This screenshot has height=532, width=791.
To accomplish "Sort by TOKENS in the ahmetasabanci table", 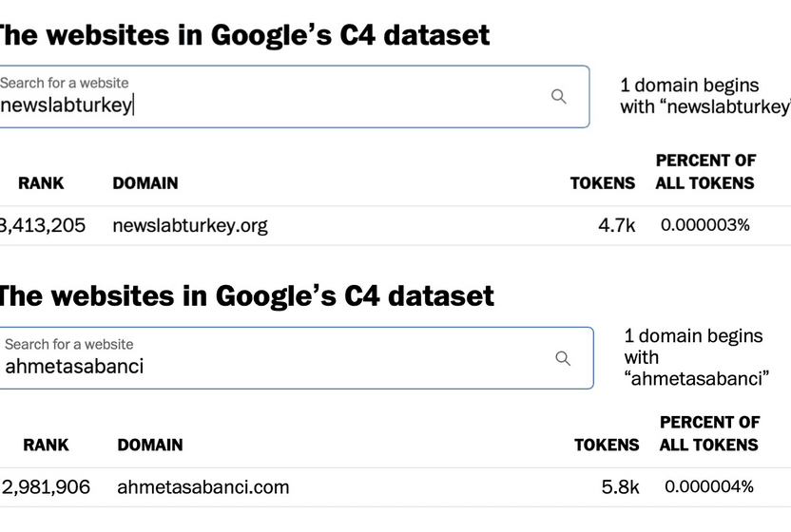I will (607, 445).
